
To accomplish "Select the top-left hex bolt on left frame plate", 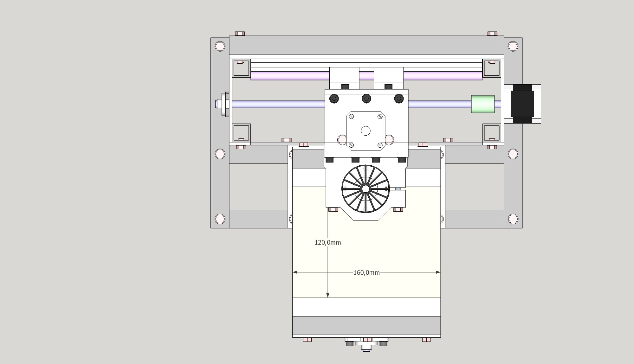I will pyautogui.click(x=220, y=47).
